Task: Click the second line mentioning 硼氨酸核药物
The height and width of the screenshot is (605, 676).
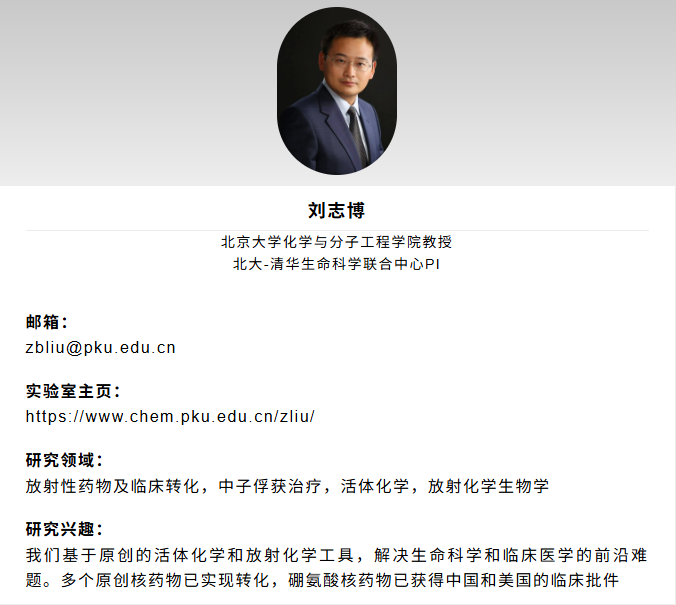Action: pyautogui.click(x=322, y=580)
